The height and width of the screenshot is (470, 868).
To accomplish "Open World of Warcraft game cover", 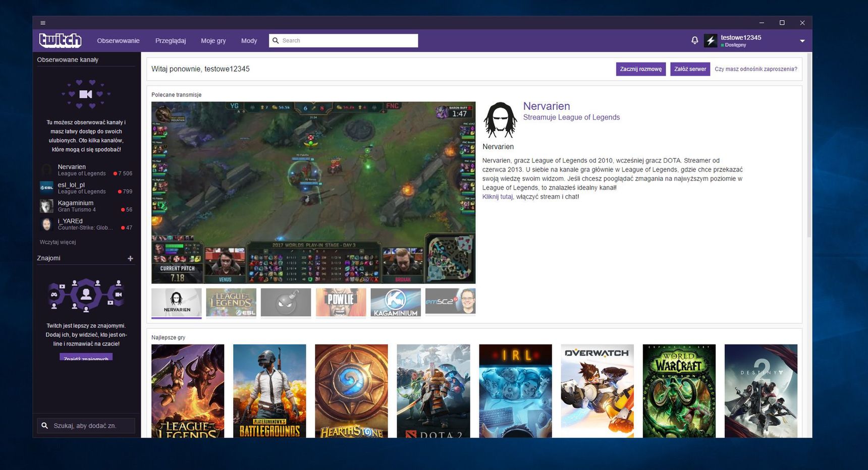I will click(679, 391).
